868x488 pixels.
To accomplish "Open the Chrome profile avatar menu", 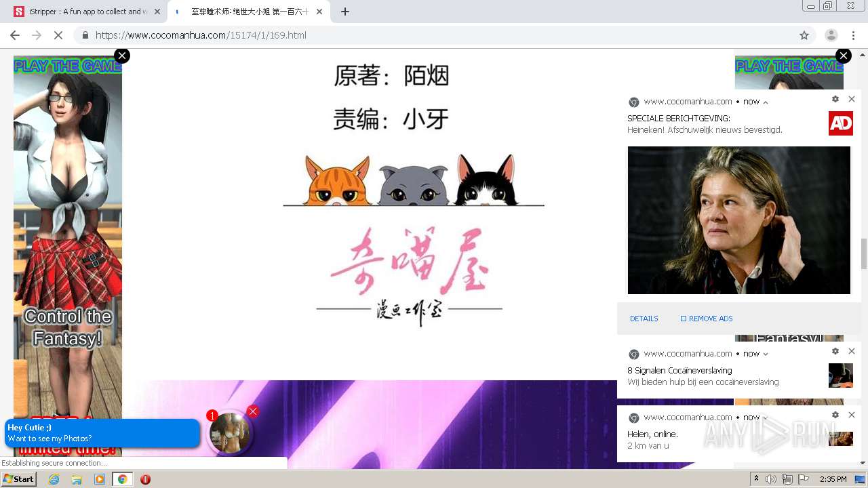I will tap(831, 35).
